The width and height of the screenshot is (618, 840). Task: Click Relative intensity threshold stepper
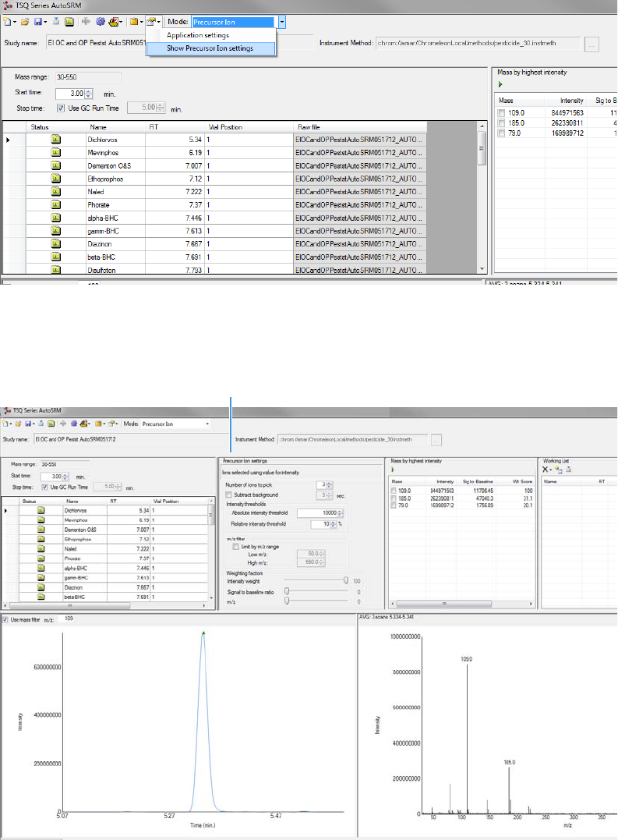click(x=334, y=524)
